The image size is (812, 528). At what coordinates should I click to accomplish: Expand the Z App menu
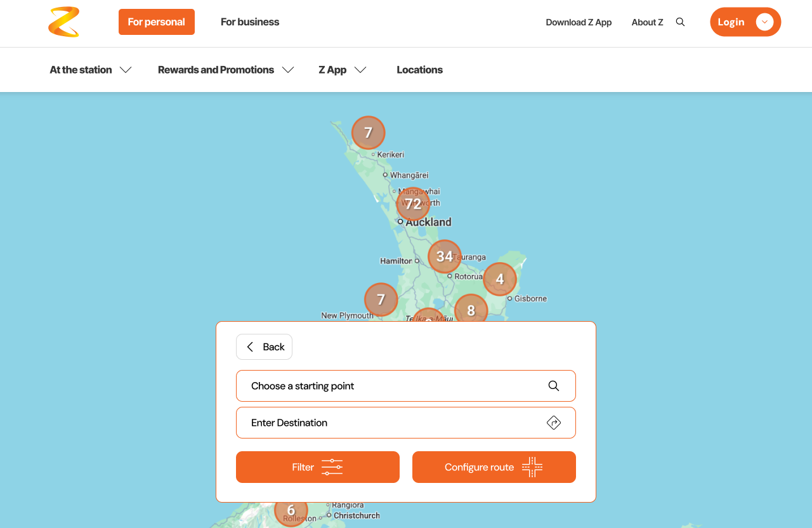(343, 70)
